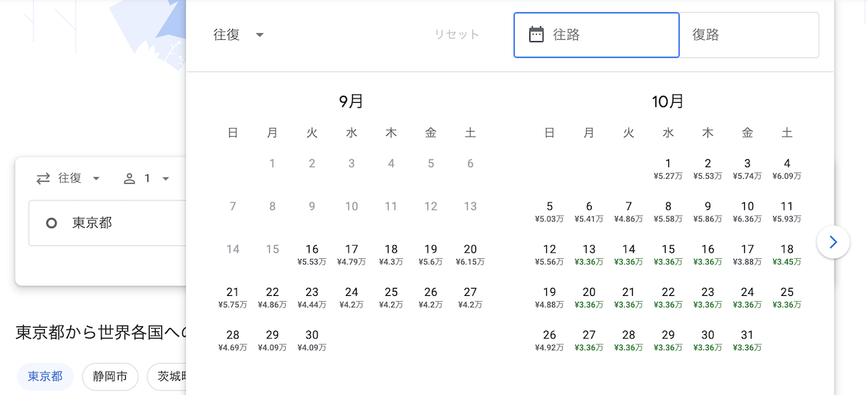Image resolution: width=868 pixels, height=395 pixels.
Task: Focus the 往路 departure date field
Action: tap(597, 34)
